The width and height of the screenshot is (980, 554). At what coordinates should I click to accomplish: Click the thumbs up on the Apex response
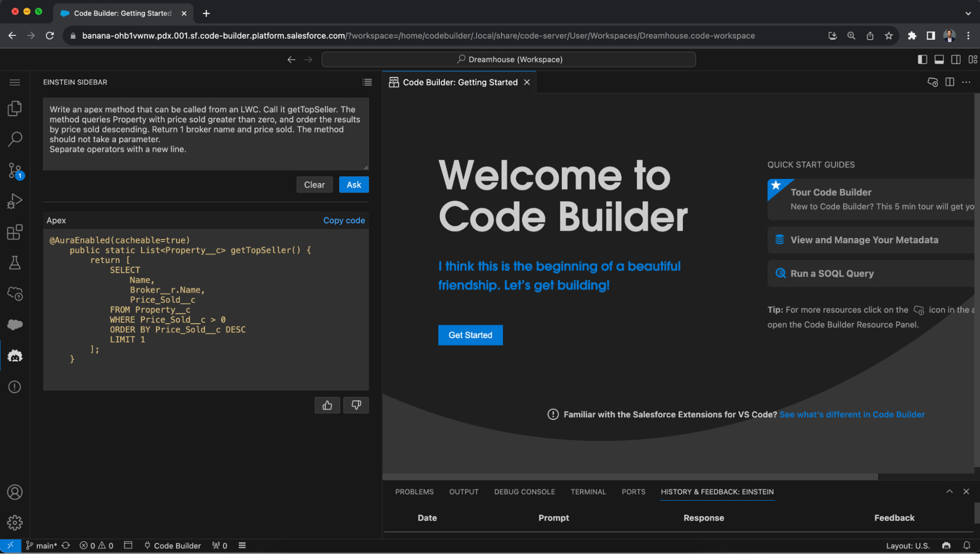coord(327,405)
